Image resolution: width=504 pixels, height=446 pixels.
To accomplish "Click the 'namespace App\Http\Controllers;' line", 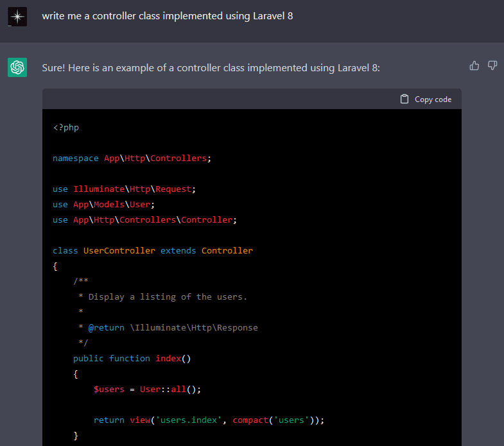I will (x=132, y=158).
